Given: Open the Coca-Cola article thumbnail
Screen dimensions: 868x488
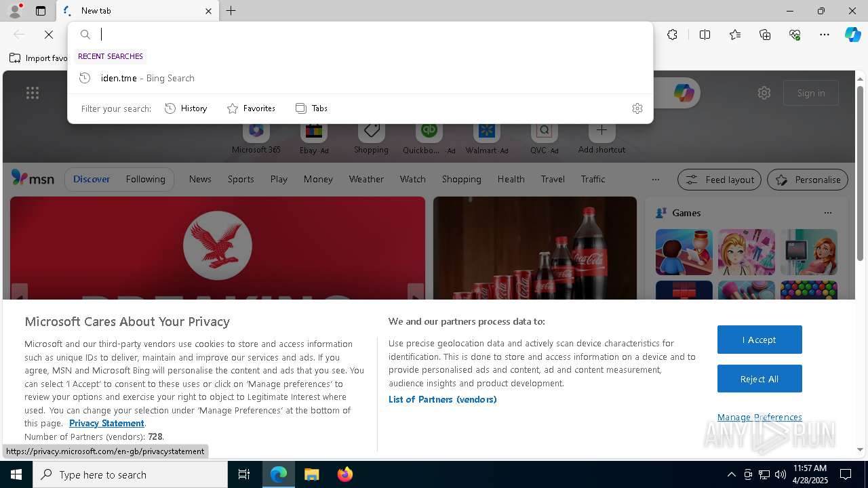Looking at the screenshot, I should coord(535,248).
